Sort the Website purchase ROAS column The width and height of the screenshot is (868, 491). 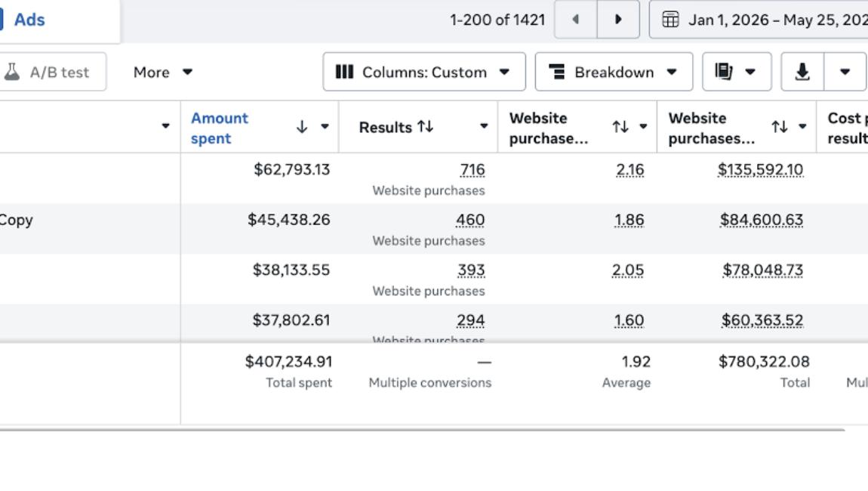(x=620, y=127)
